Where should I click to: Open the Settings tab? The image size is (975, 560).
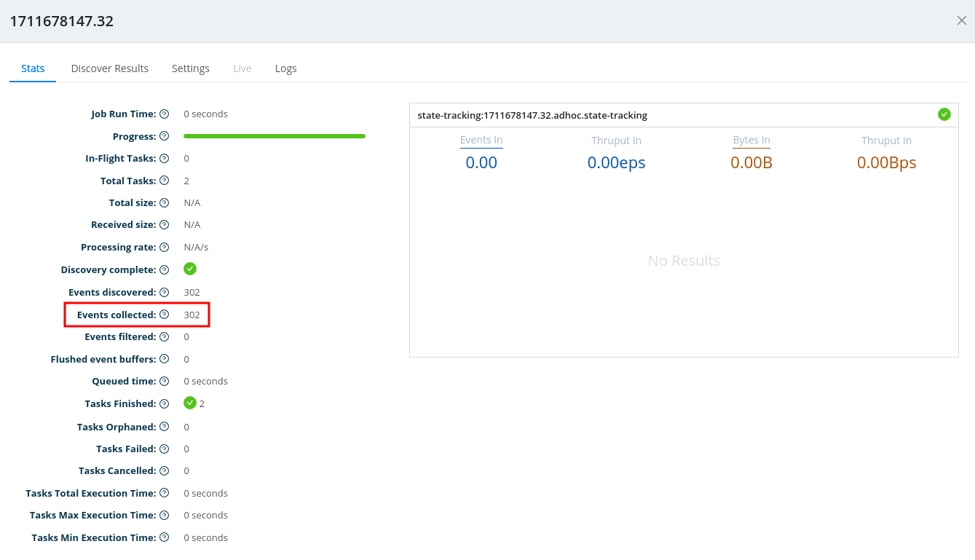click(x=191, y=68)
